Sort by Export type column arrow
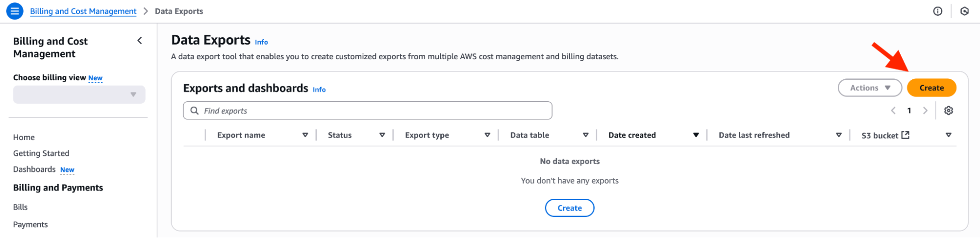 pyautogui.click(x=487, y=135)
